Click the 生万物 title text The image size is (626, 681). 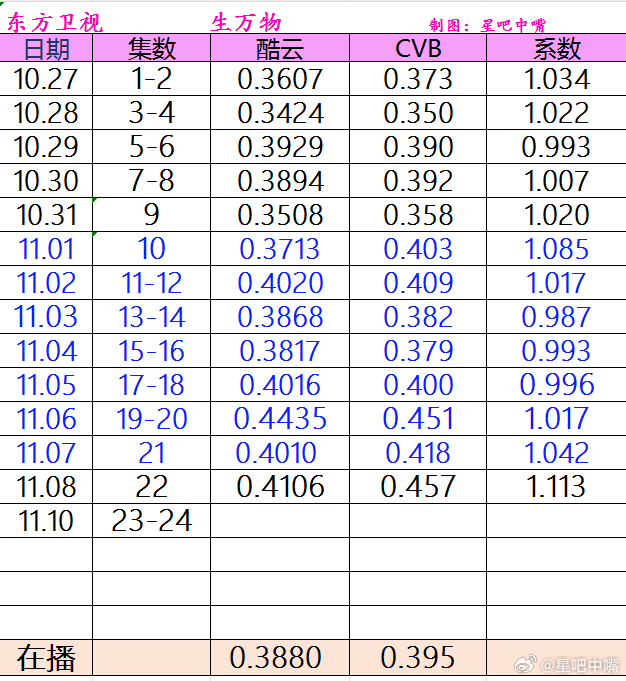tap(246, 23)
